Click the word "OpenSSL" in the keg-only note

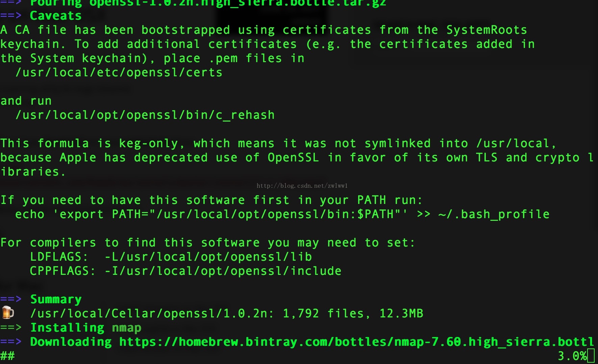(x=293, y=158)
